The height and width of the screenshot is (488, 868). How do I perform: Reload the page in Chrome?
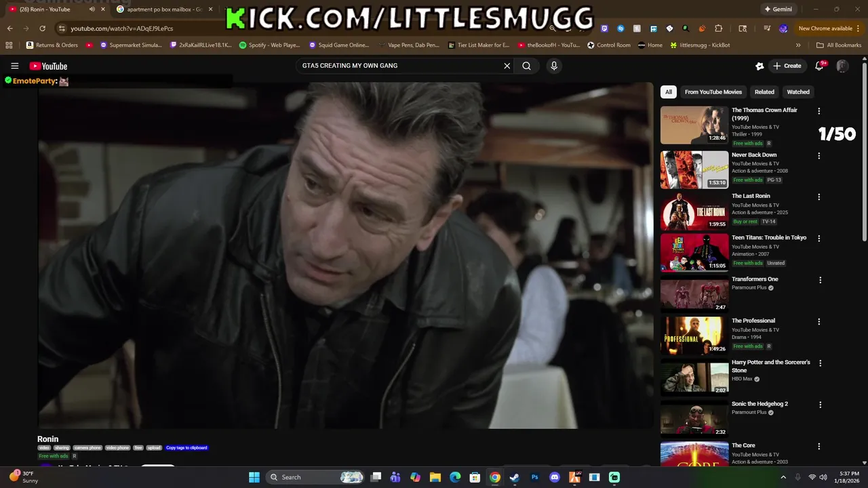[x=42, y=28]
